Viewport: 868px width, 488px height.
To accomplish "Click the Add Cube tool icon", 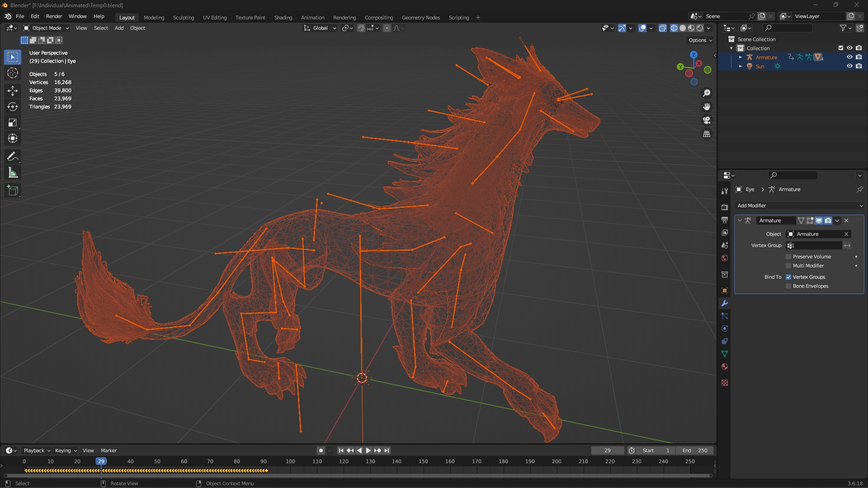I will 13,191.
